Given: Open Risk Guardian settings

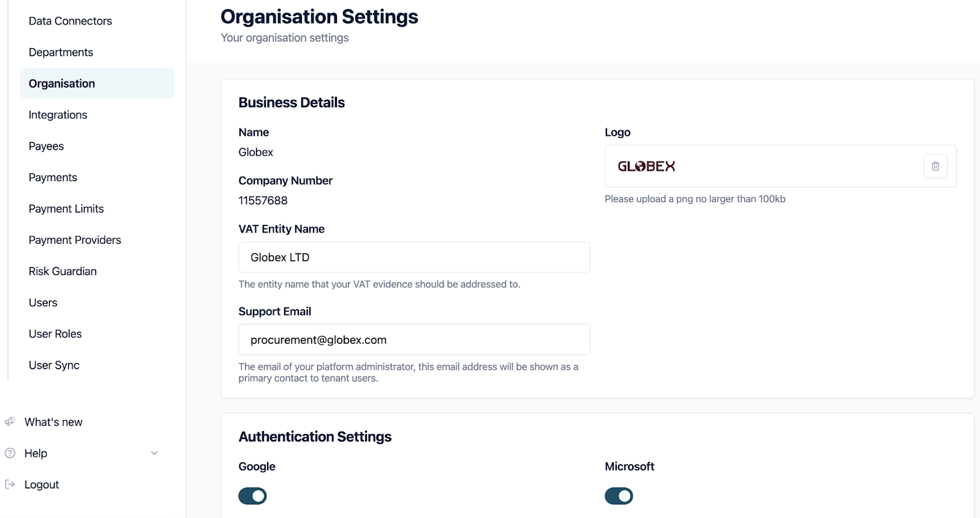Looking at the screenshot, I should pos(62,271).
